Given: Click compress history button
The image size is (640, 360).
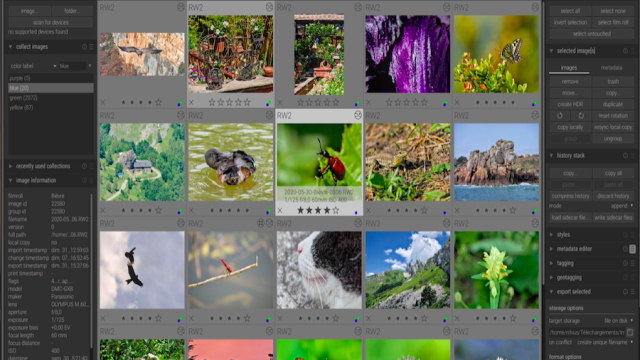Looking at the screenshot, I should pyautogui.click(x=570, y=196).
